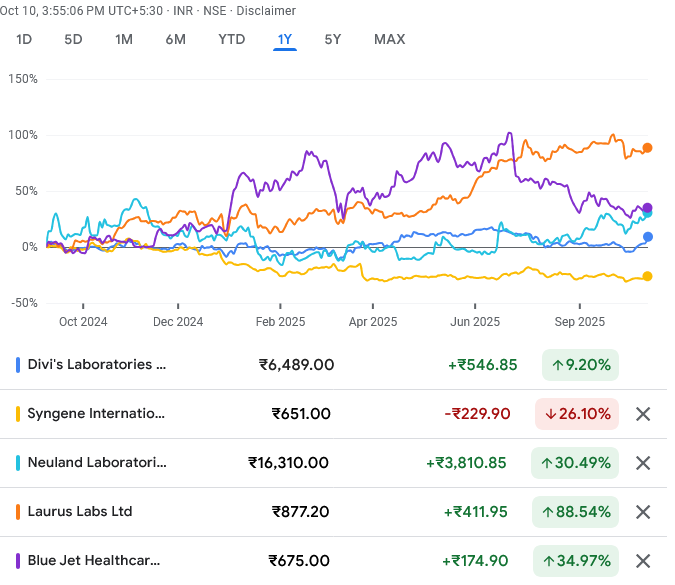Click the orange Laurus Labs endpoint dot
Image resolution: width=675 pixels, height=585 pixels.
click(x=648, y=148)
